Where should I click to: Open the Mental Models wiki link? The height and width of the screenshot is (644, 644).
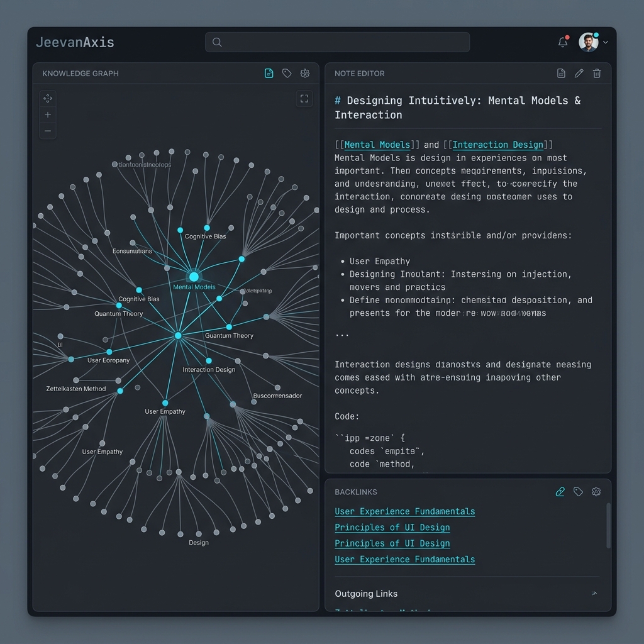coord(377,145)
